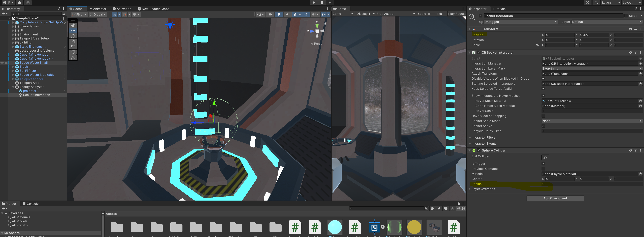Select the Hand view tool
Viewport: 644px width, 237px height.
(73, 25)
